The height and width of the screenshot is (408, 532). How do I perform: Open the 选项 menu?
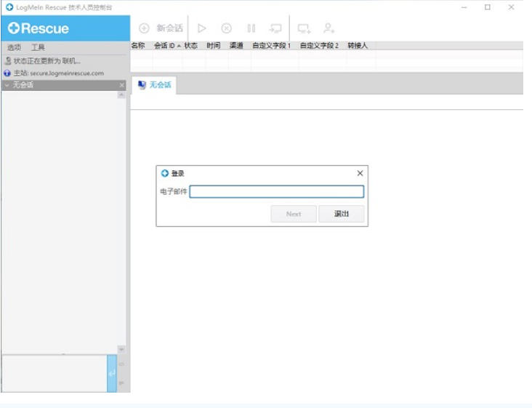[x=14, y=47]
